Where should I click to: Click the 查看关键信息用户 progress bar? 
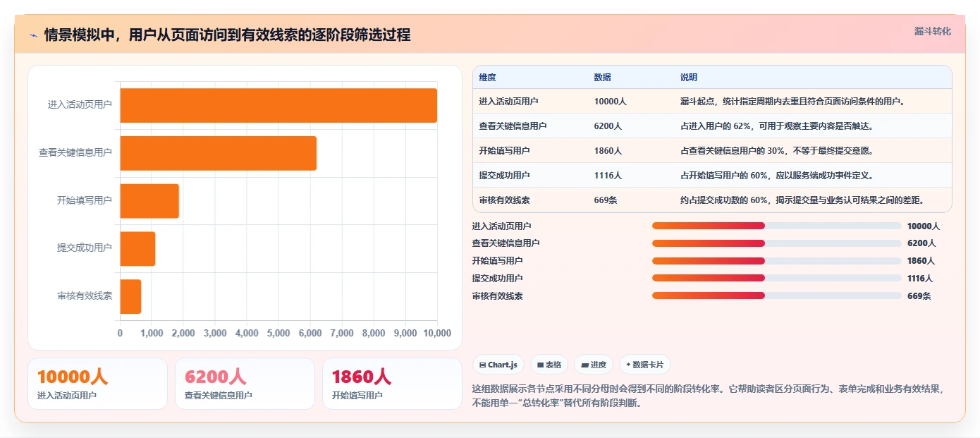[x=776, y=243]
